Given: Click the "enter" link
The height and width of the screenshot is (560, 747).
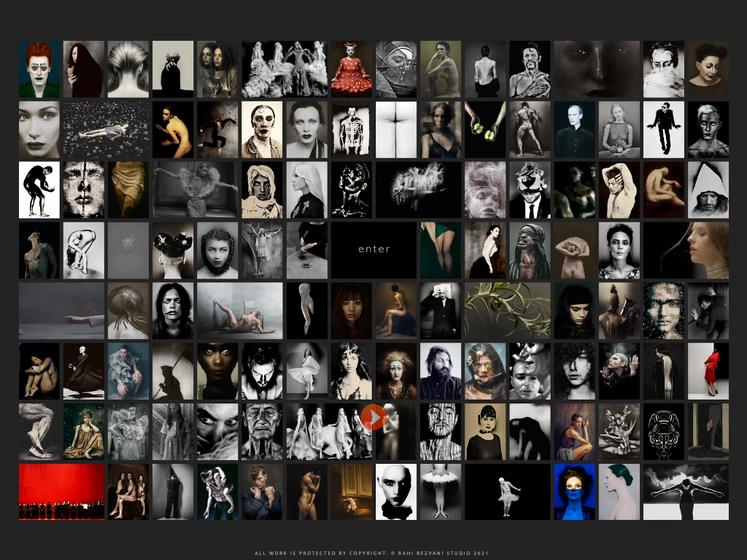Looking at the screenshot, I should point(374,249).
